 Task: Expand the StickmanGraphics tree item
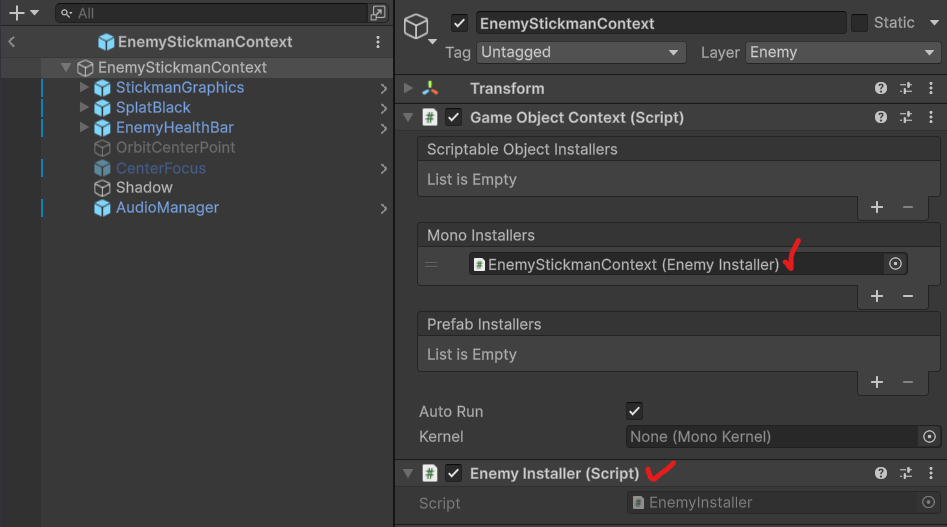(x=84, y=88)
